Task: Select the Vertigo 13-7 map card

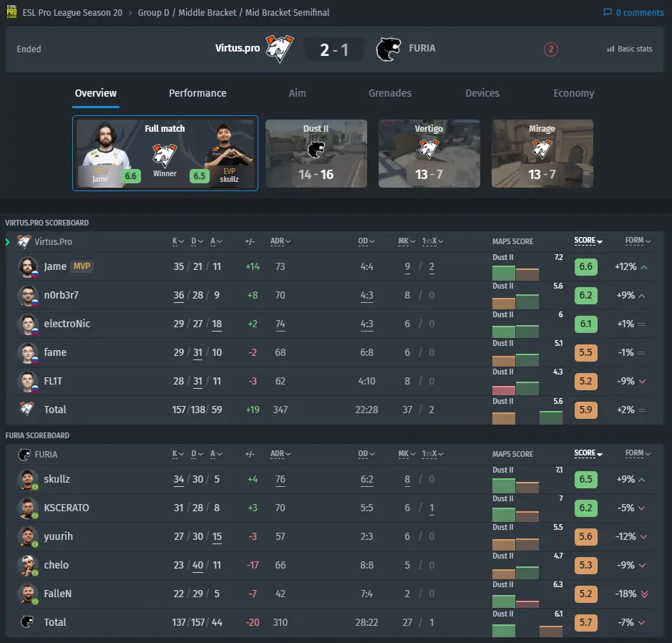Action: (429, 153)
